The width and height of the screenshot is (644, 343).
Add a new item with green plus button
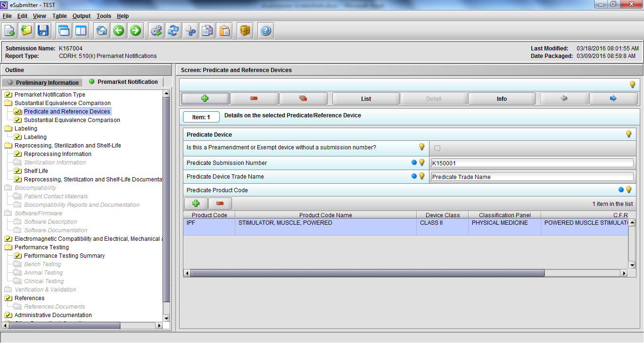[205, 98]
